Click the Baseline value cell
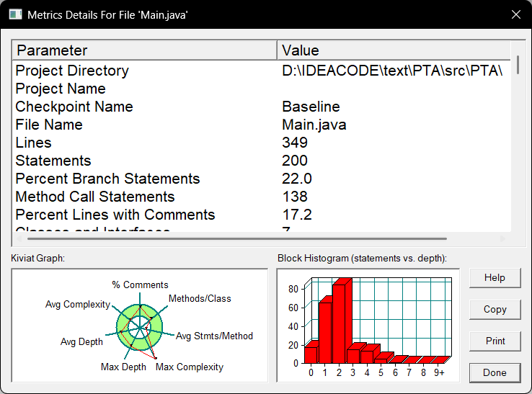Screen dimensions: 532x394 (311, 107)
